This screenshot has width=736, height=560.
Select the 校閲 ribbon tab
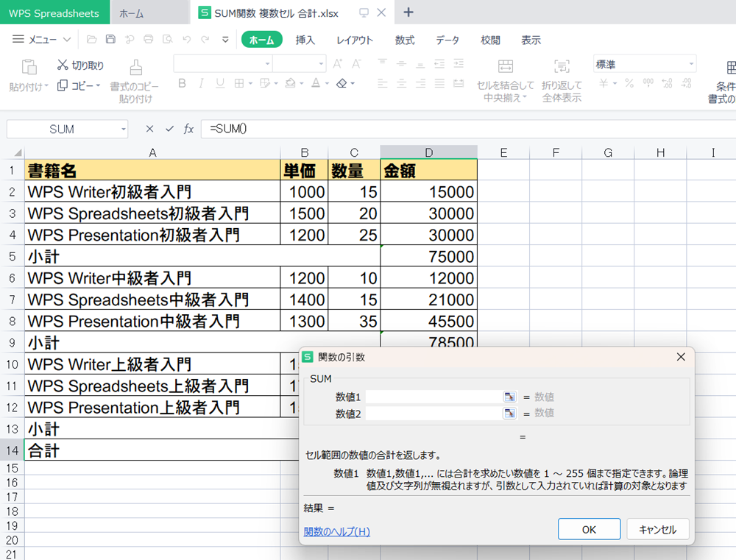(490, 40)
